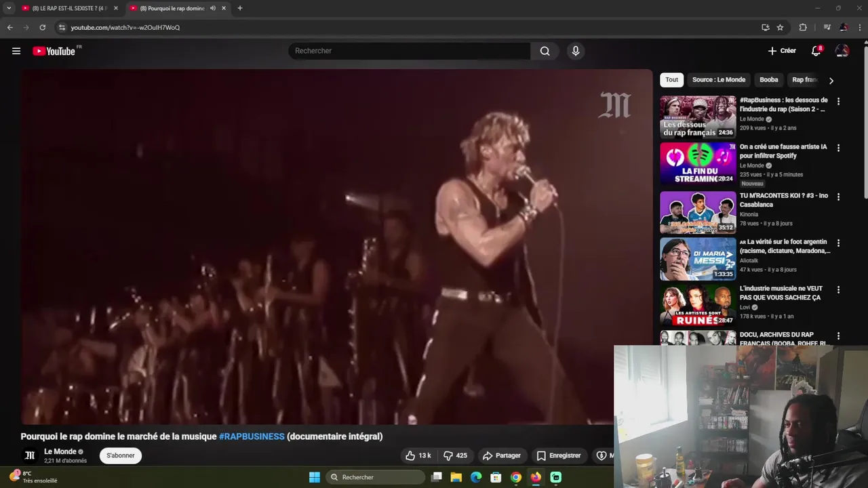Open the Le Monde channel avatar

30,455
